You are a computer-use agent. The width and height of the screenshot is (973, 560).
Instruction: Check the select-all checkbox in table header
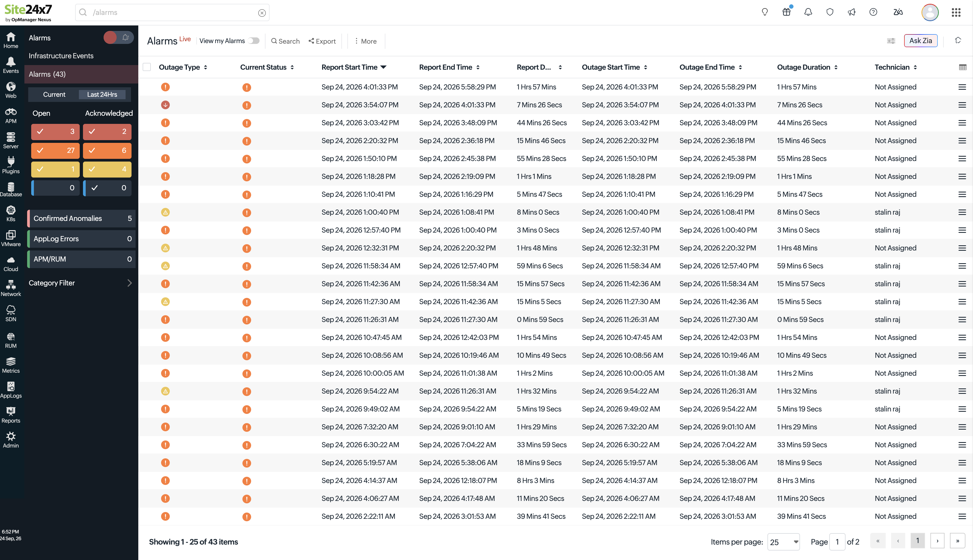pos(147,67)
